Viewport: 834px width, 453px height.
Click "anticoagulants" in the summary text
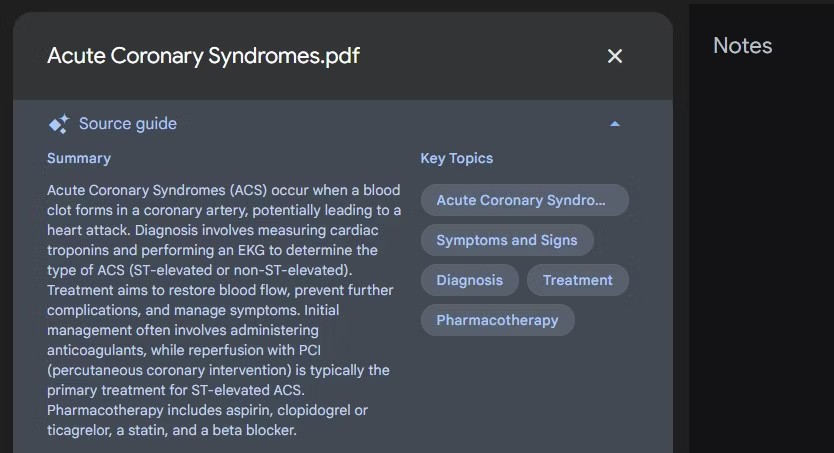click(98, 350)
